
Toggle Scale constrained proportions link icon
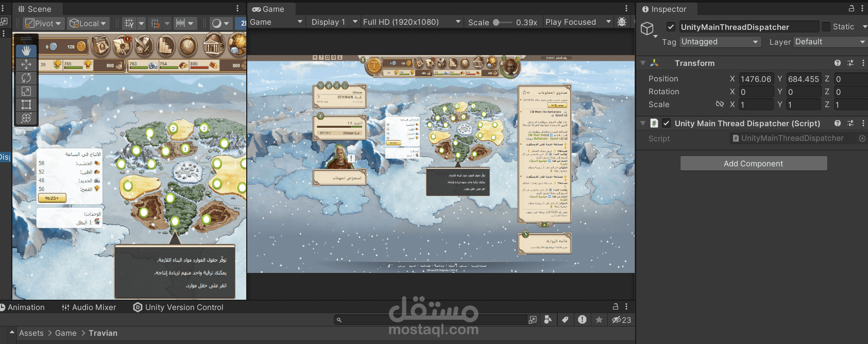coord(720,105)
